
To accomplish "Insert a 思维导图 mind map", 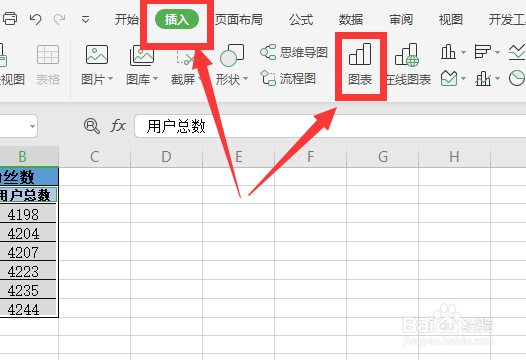I will coord(294,52).
